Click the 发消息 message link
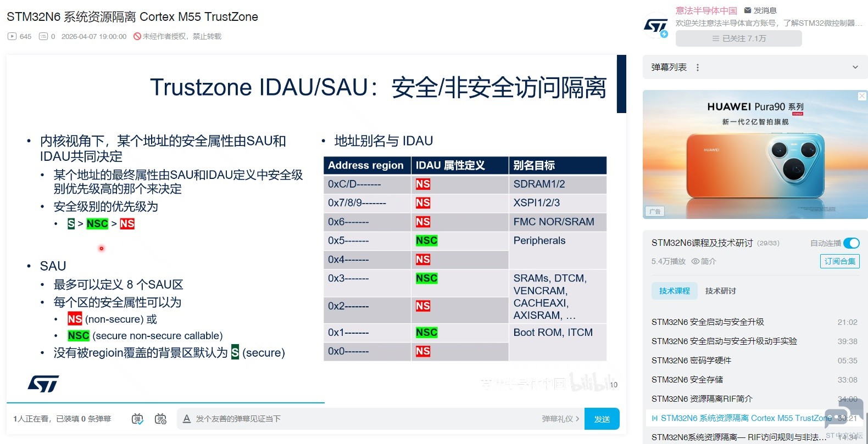 [765, 10]
